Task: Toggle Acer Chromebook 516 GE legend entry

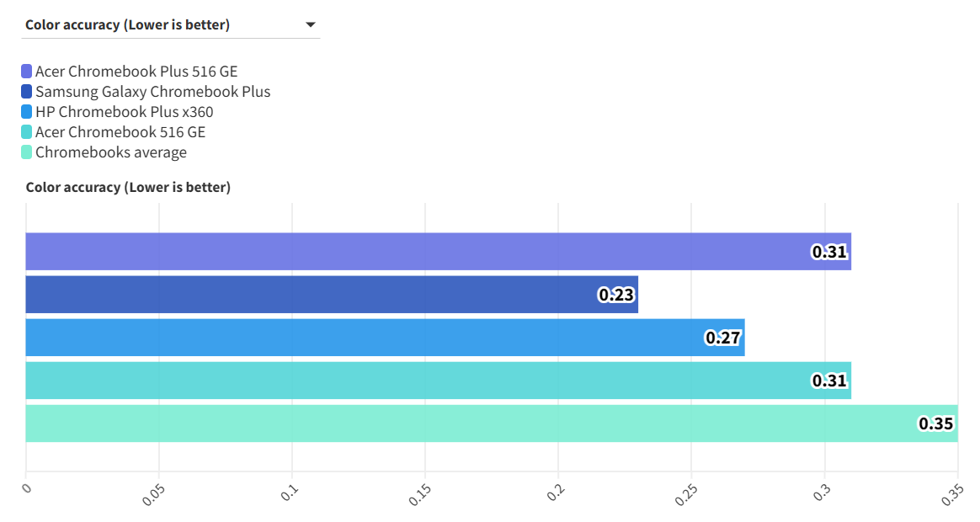Action: (120, 132)
